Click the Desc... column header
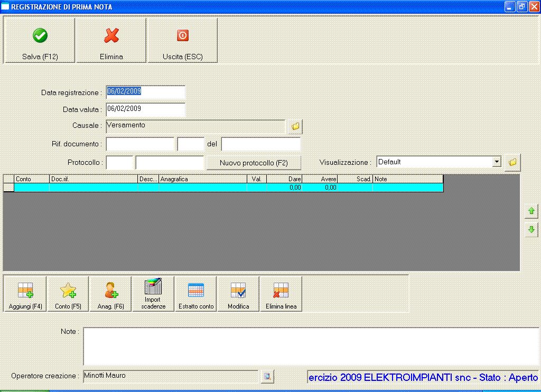 click(x=148, y=179)
